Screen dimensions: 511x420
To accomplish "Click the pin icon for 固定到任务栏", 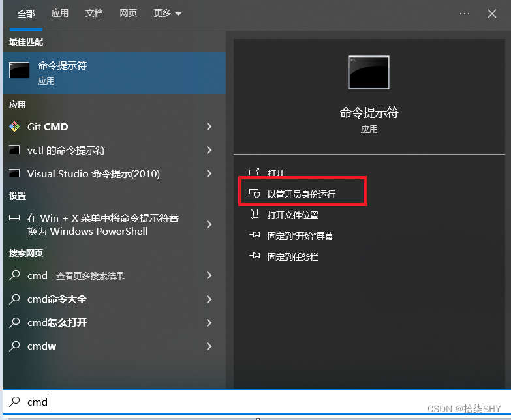I will (255, 256).
